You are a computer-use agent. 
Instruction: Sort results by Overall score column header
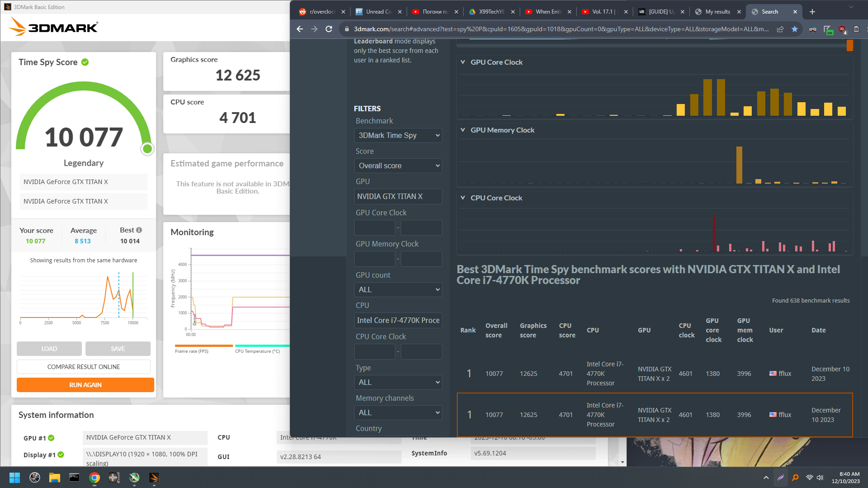(496, 330)
